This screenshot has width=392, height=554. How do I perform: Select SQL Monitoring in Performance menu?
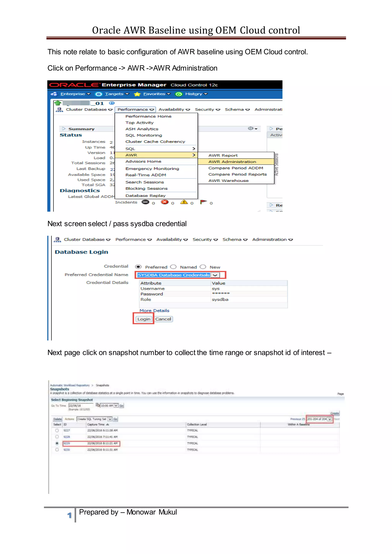pyautogui.click(x=144, y=135)
